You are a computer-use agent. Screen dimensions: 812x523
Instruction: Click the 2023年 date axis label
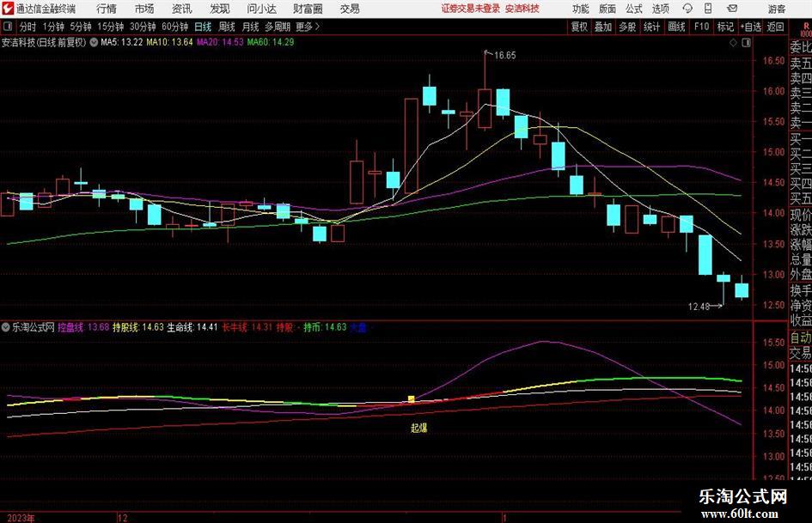click(21, 518)
